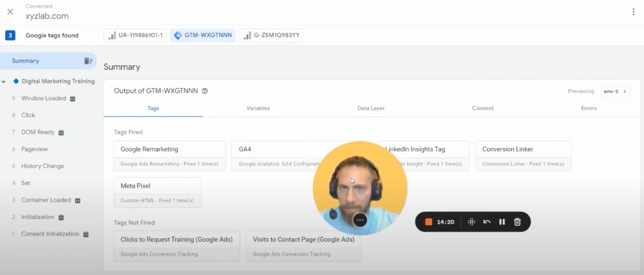Select the Consent Initialization event

[x=50, y=234]
